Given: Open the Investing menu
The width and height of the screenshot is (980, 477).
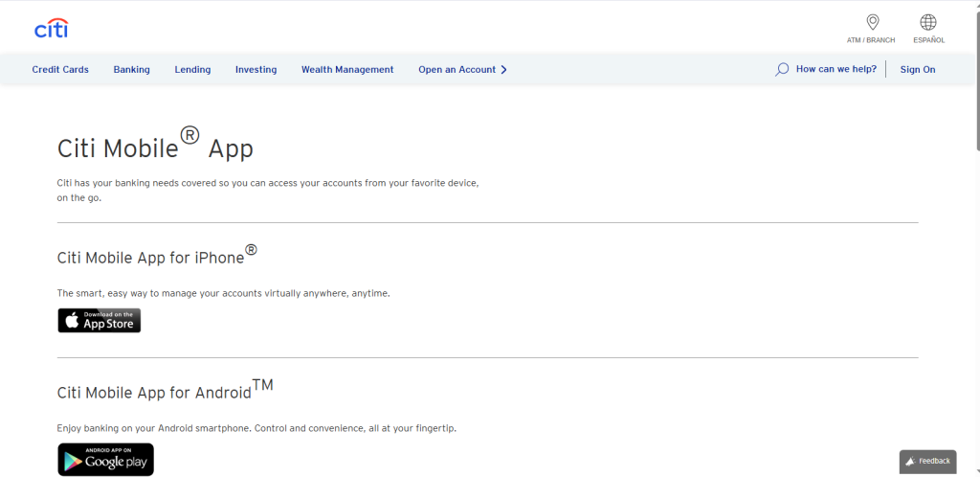Looking at the screenshot, I should pyautogui.click(x=256, y=69).
